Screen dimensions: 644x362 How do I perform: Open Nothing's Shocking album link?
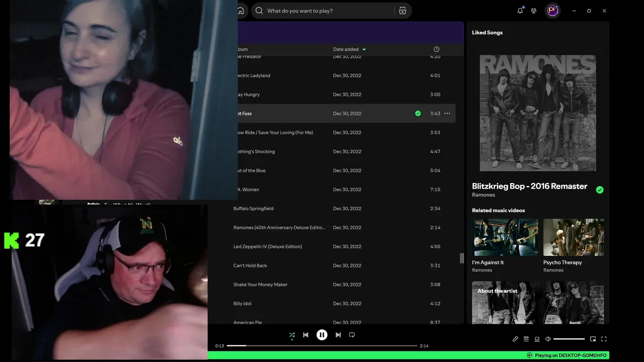point(256,152)
